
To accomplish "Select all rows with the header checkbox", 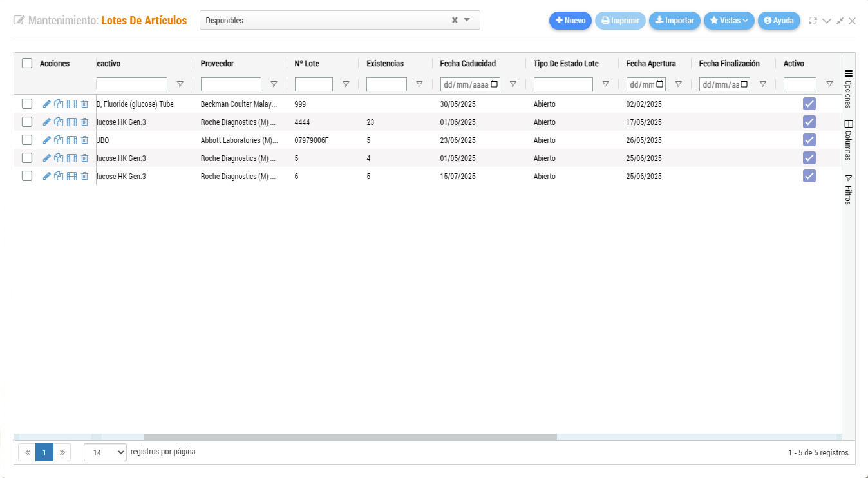I will 27,63.
